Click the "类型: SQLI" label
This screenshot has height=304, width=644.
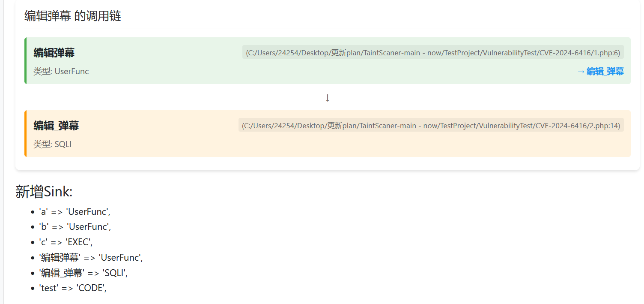(x=52, y=144)
